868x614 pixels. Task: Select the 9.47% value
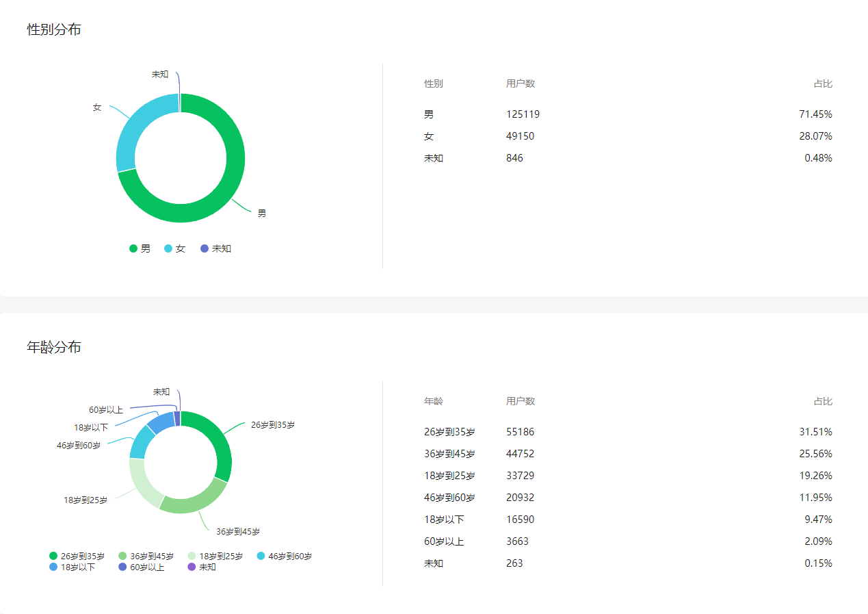pos(818,520)
